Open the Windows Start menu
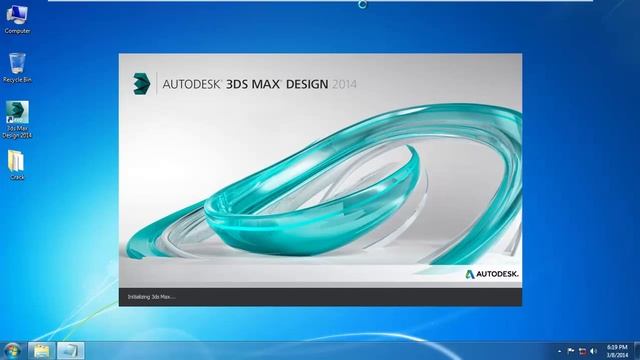Screen dimensions: 640x360 pyautogui.click(x=12, y=351)
